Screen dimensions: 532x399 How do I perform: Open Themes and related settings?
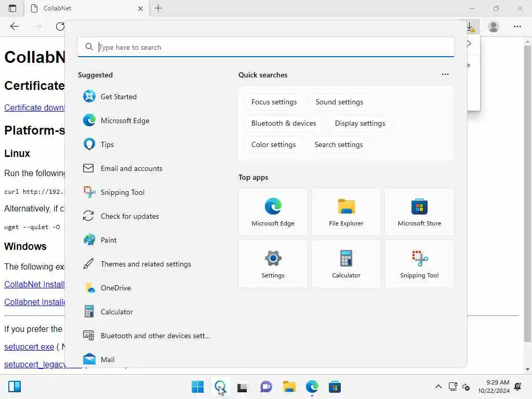click(146, 264)
